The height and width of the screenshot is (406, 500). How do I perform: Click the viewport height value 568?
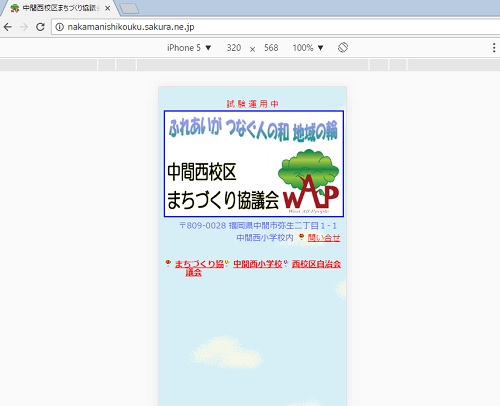[x=271, y=48]
